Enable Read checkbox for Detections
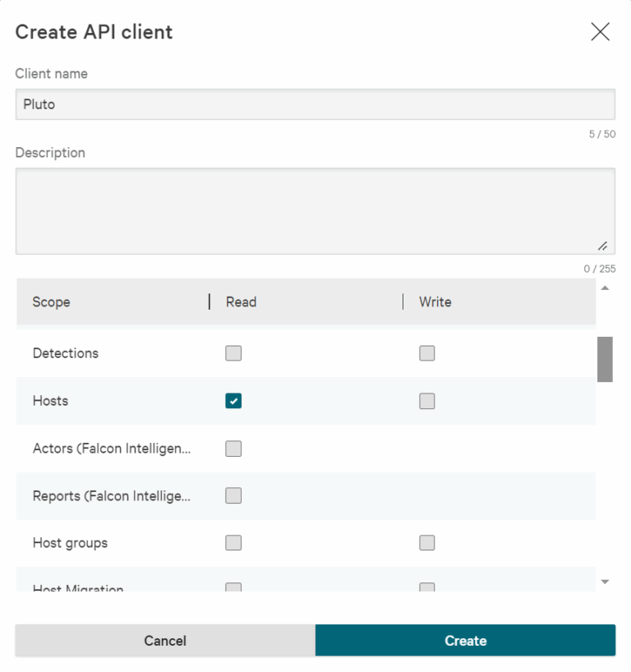This screenshot has height=672, width=631. (233, 353)
